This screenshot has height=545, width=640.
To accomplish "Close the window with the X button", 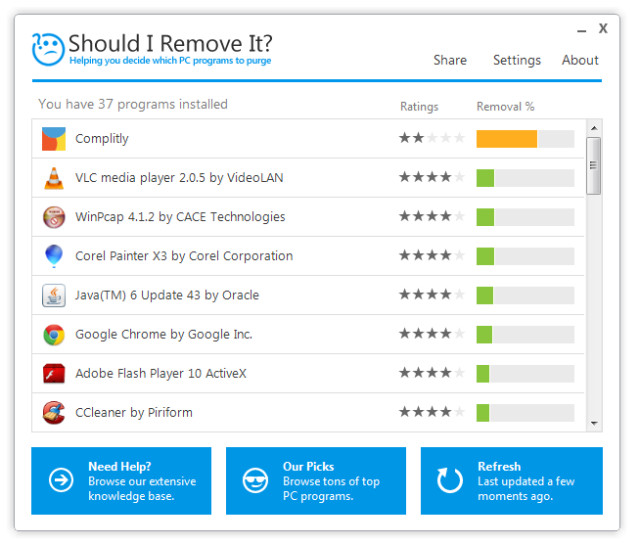I will pos(603,28).
